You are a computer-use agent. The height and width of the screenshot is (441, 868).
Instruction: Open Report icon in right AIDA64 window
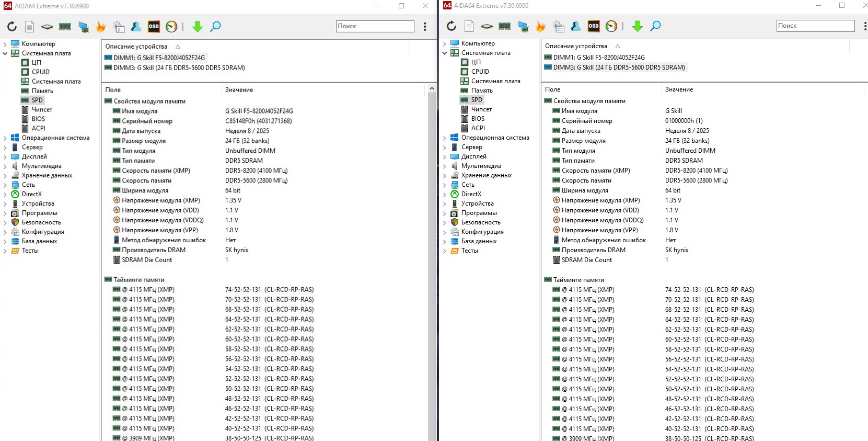[469, 26]
